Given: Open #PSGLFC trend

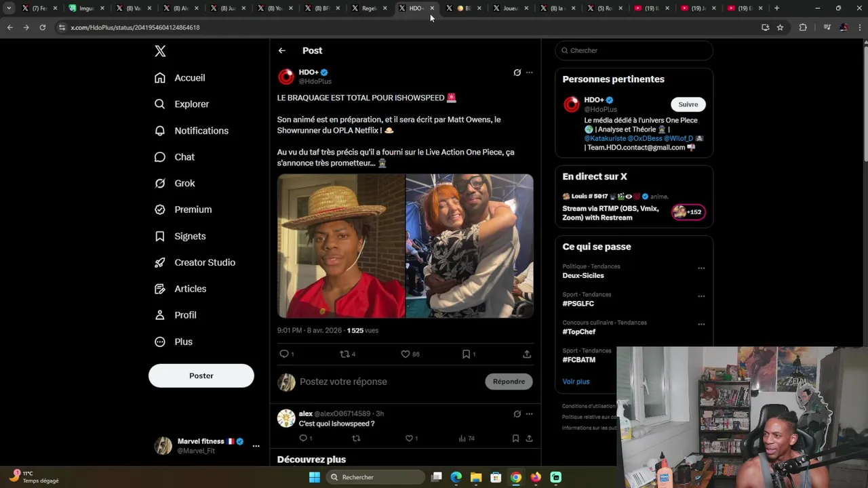Looking at the screenshot, I should pos(578,304).
